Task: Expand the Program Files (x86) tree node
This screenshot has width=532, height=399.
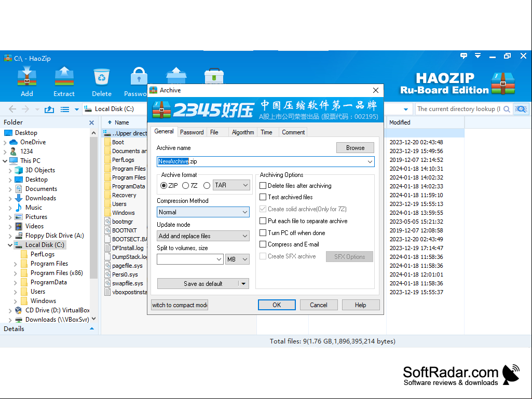Action: click(x=15, y=273)
